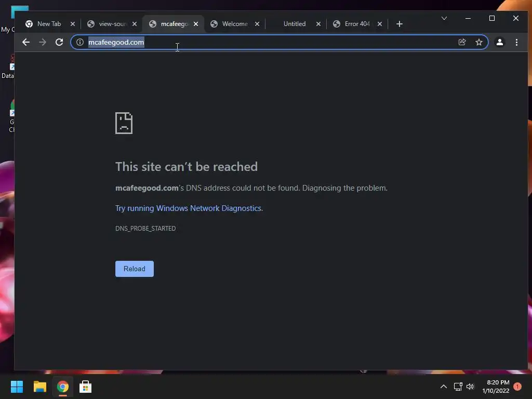Click the Chrome icon in taskbar
The height and width of the screenshot is (399, 532).
63,387
